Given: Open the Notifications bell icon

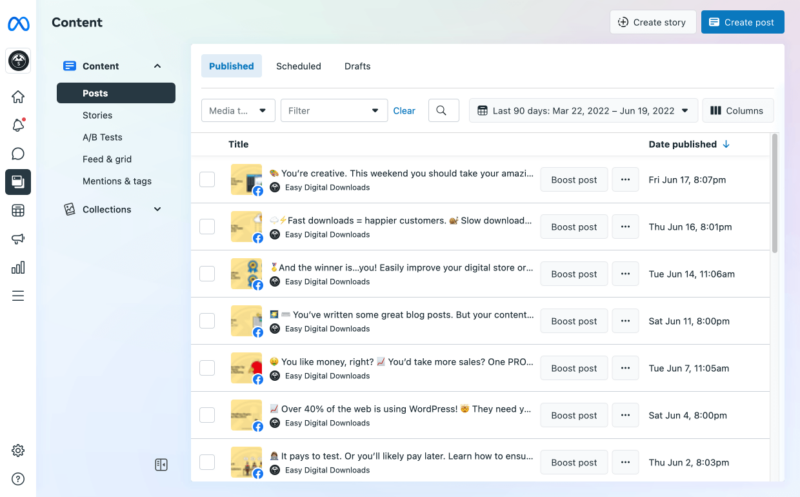Looking at the screenshot, I should tap(18, 125).
